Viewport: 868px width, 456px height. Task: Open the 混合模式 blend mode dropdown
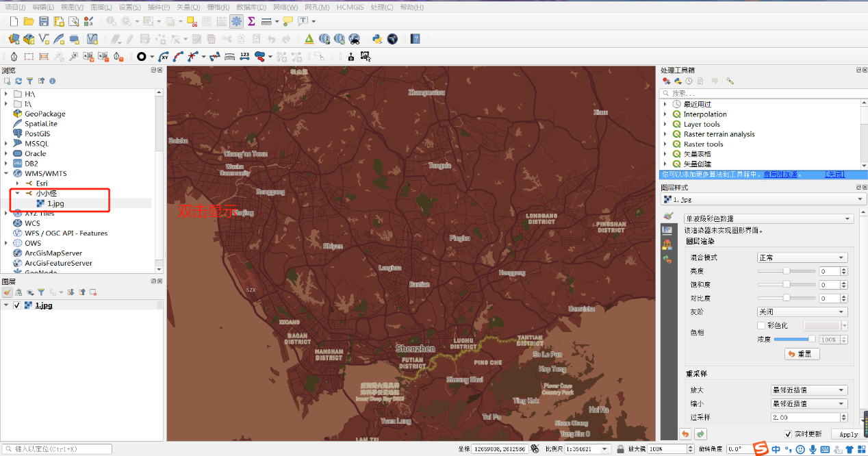click(x=802, y=257)
